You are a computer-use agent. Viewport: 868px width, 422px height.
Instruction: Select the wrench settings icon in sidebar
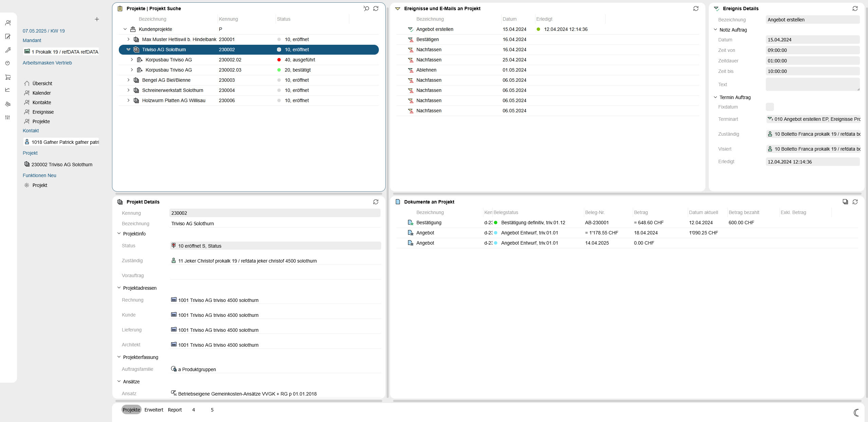(x=8, y=50)
